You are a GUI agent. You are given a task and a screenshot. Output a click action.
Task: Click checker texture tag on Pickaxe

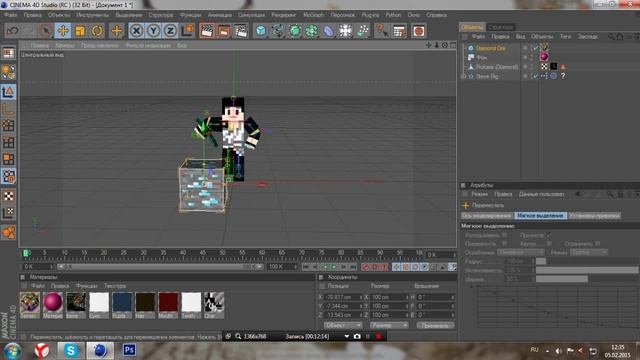tap(544, 66)
